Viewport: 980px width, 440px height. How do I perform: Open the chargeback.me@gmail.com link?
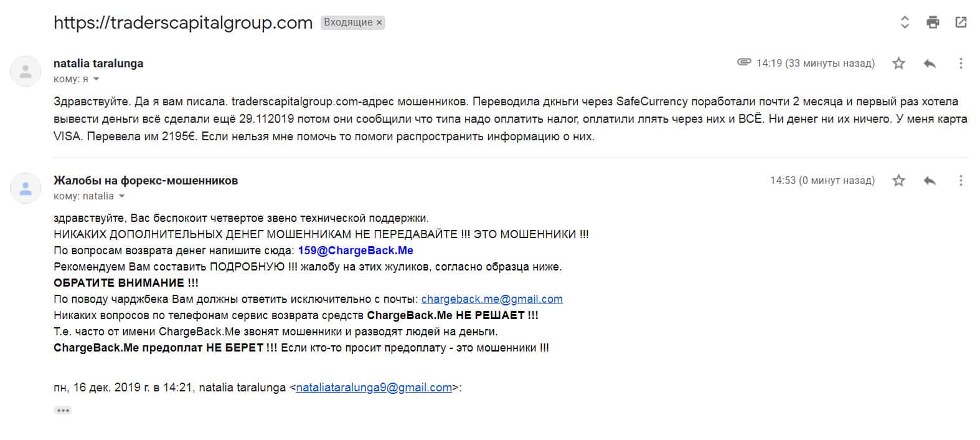click(x=492, y=299)
